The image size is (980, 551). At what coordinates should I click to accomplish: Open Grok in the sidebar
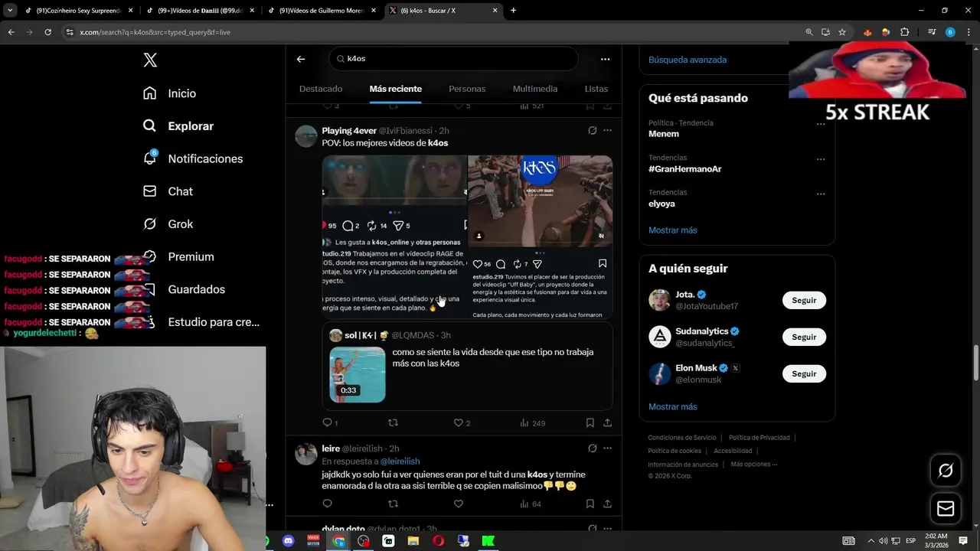(x=168, y=224)
